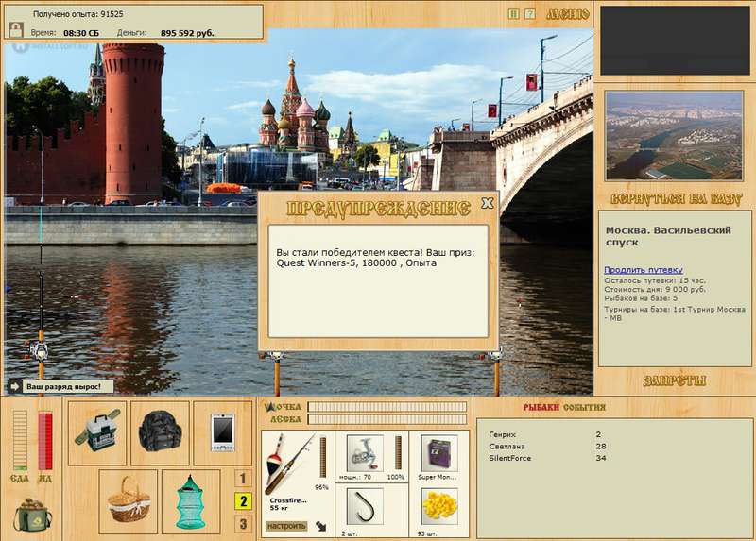756x541 pixels.
Task: Open the tackle box
Action: pyautogui.click(x=97, y=432)
